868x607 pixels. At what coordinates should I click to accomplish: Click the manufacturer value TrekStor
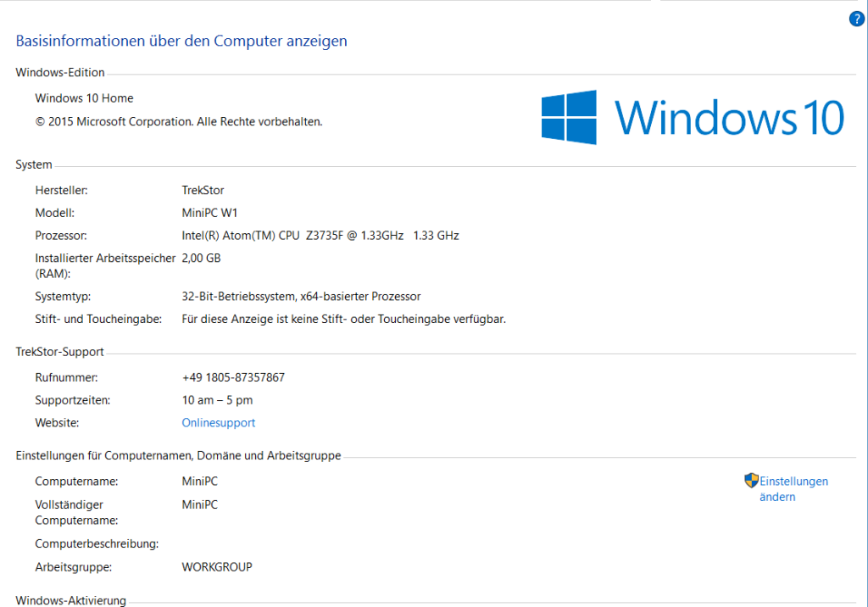[x=203, y=190]
